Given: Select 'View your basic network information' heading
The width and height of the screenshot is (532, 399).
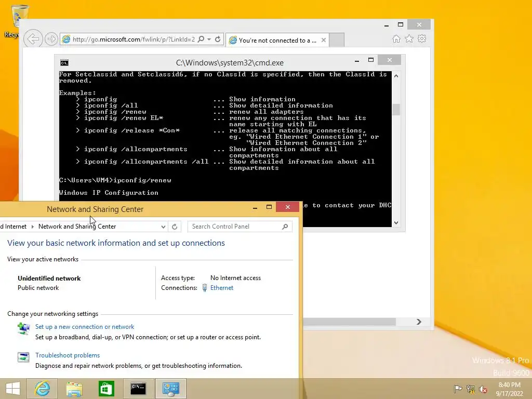Looking at the screenshot, I should (x=116, y=243).
